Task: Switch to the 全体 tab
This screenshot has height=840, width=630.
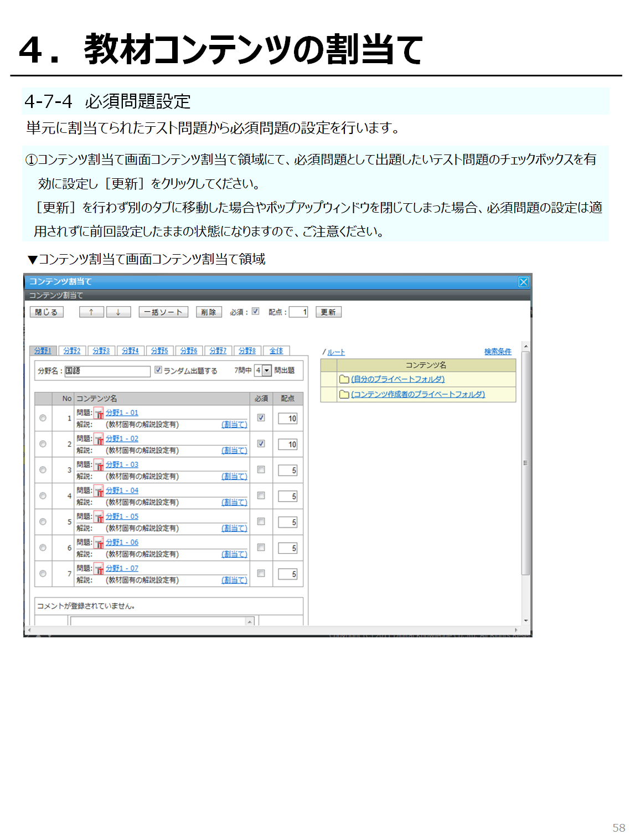Action: click(x=276, y=351)
